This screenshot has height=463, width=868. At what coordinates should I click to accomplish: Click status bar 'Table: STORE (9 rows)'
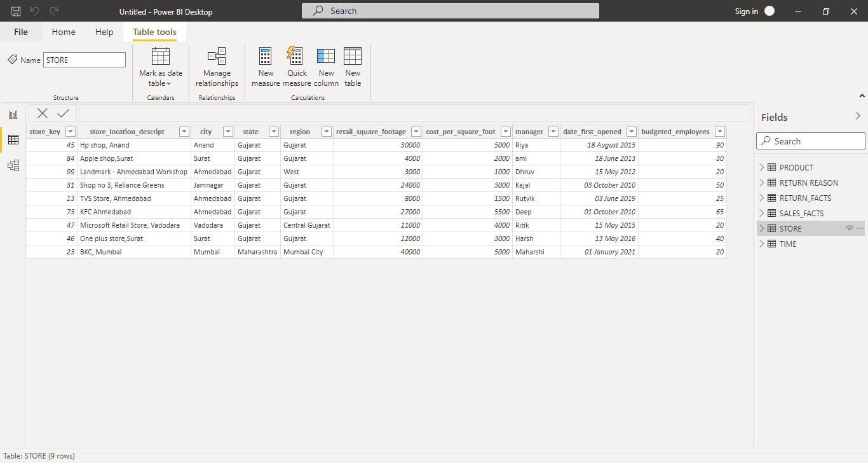39,455
